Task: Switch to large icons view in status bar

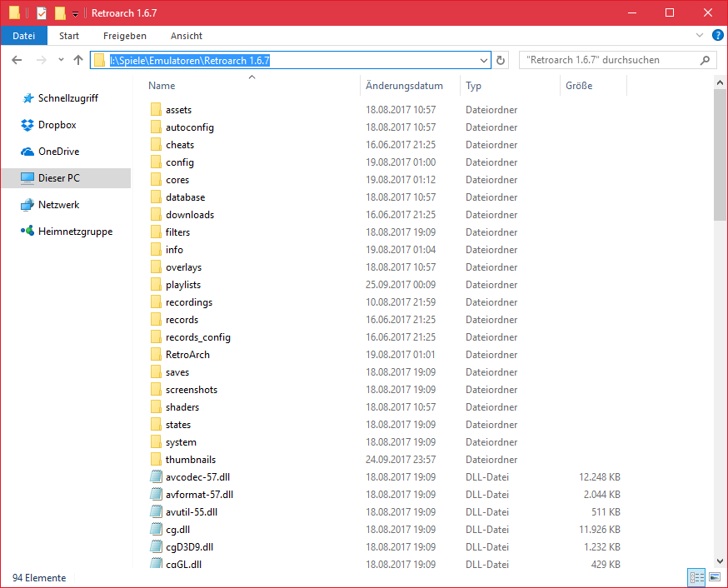Action: (x=715, y=578)
